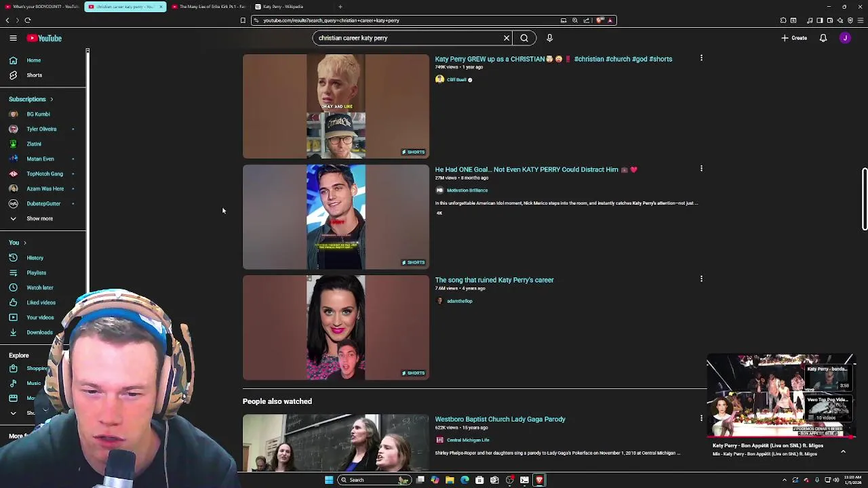Open the Windows Start button
This screenshot has width=868, height=488.
329,480
